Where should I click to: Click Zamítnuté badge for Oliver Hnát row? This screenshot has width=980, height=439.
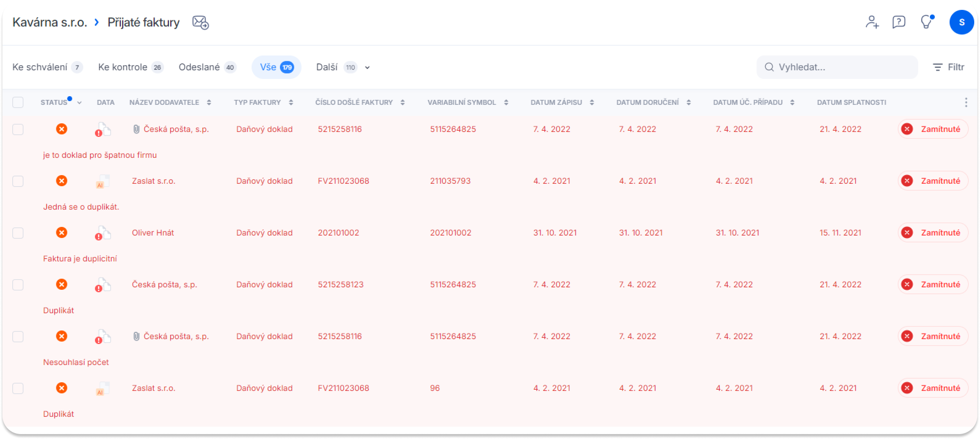pos(933,233)
